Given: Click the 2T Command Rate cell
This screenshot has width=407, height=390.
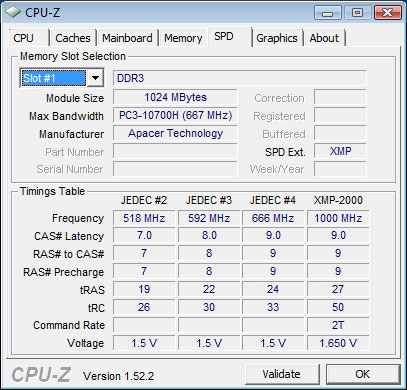Looking at the screenshot, I should 338,325.
